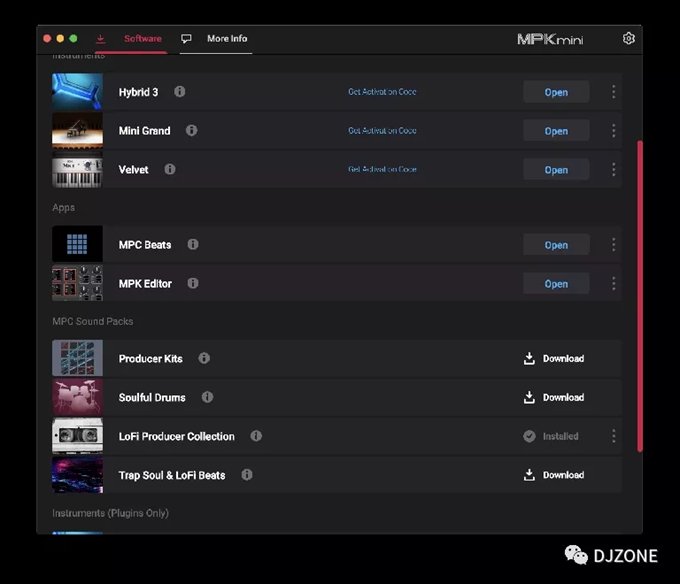Click the Trap Soul & LoFi Beats thumbnail
This screenshot has width=680, height=584.
click(x=77, y=475)
